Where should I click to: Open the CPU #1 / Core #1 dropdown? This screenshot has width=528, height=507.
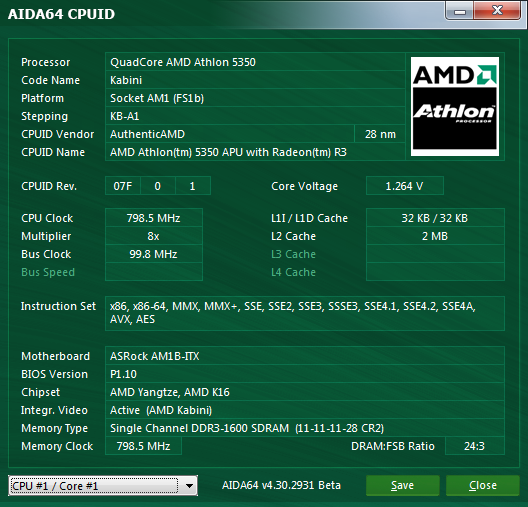[103, 485]
